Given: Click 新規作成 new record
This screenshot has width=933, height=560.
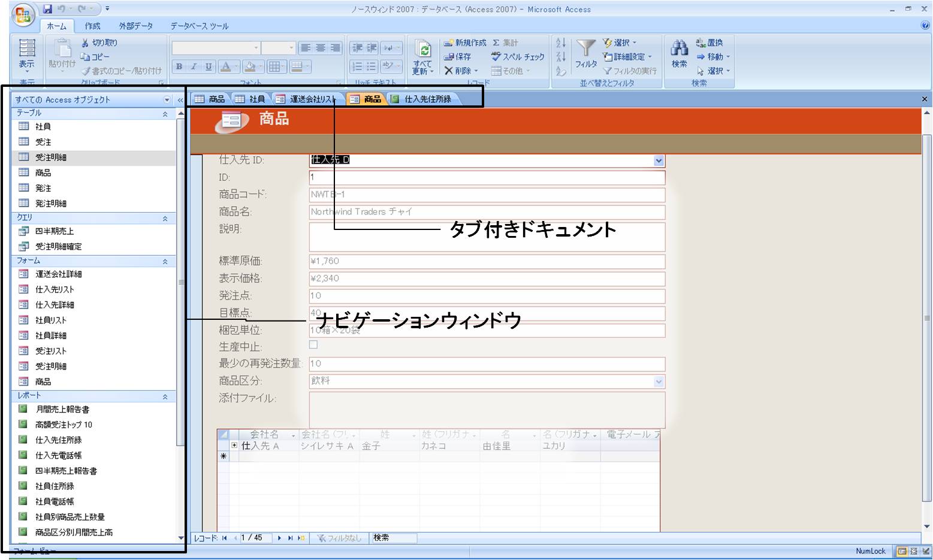Looking at the screenshot, I should point(465,43).
